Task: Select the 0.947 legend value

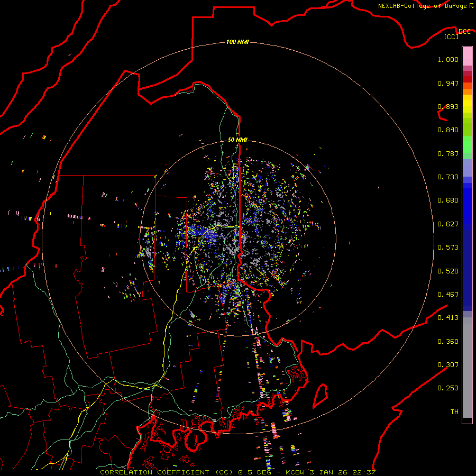Action: click(x=448, y=83)
